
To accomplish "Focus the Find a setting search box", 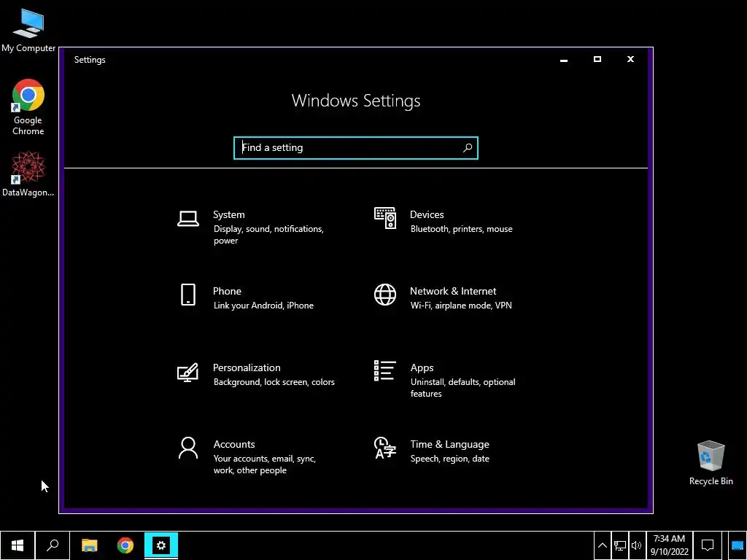I will [x=355, y=147].
